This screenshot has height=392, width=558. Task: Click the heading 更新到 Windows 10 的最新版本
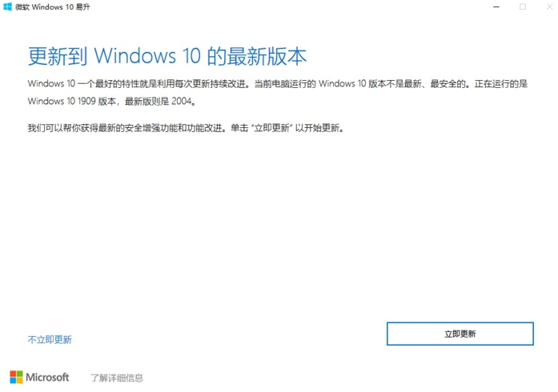tap(167, 57)
